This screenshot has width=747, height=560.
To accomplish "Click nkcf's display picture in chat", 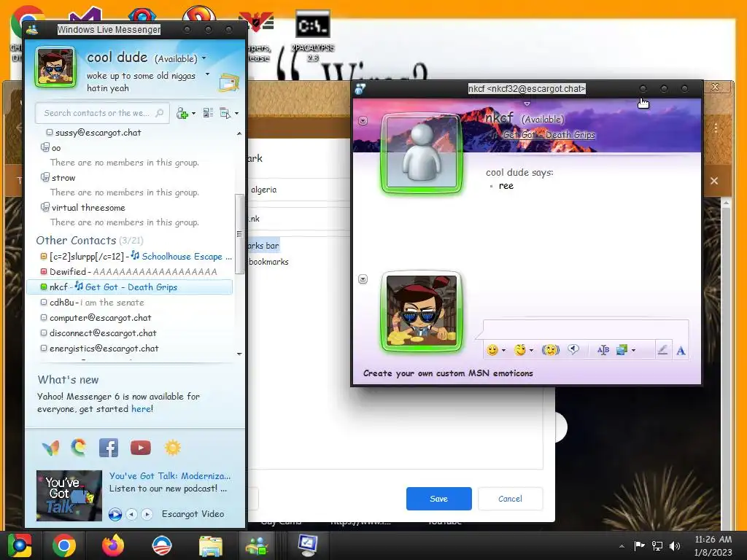I will pyautogui.click(x=422, y=153).
